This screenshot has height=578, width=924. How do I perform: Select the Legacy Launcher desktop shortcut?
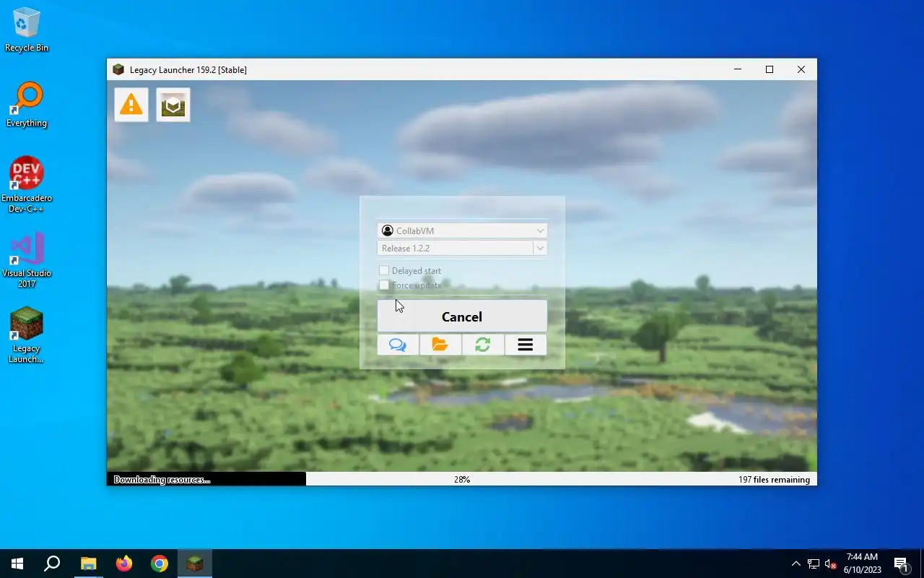click(x=27, y=335)
